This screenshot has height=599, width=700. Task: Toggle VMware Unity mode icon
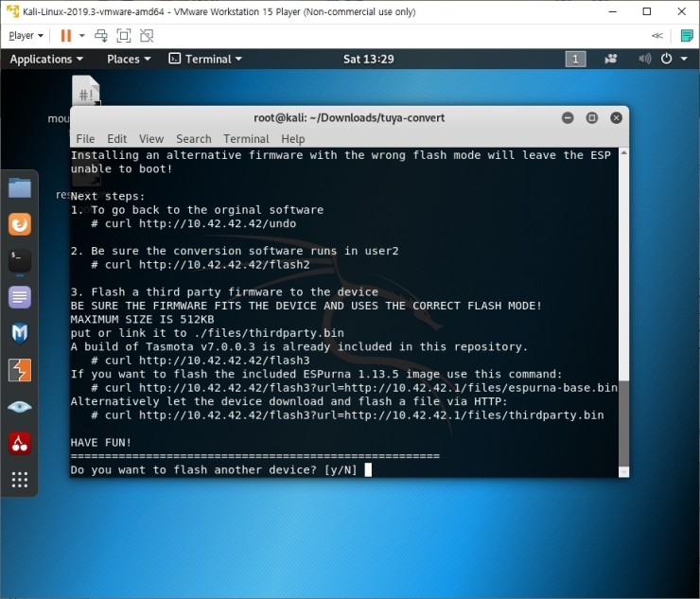click(x=147, y=35)
